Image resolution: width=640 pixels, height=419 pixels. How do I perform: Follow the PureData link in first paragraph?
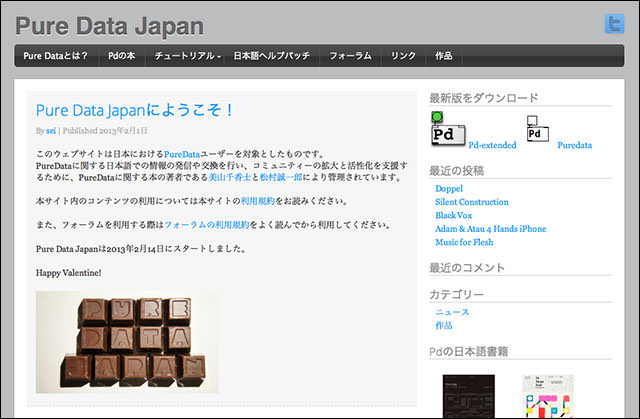click(182, 154)
